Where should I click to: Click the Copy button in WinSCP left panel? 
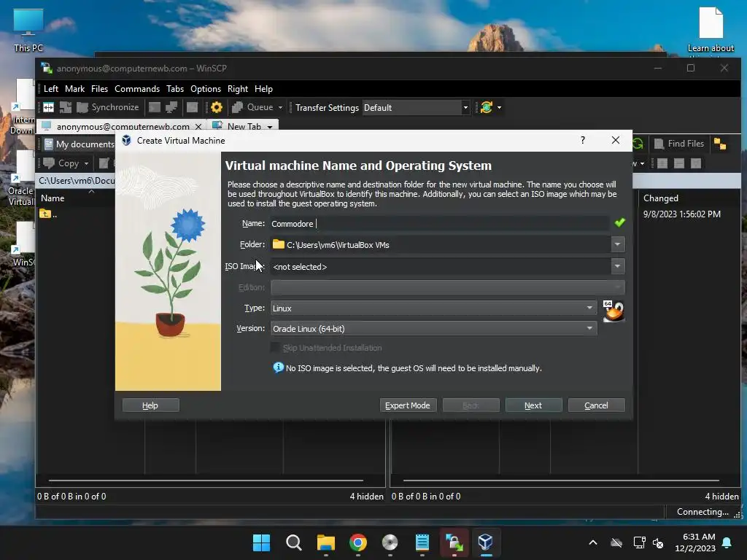(x=62, y=163)
